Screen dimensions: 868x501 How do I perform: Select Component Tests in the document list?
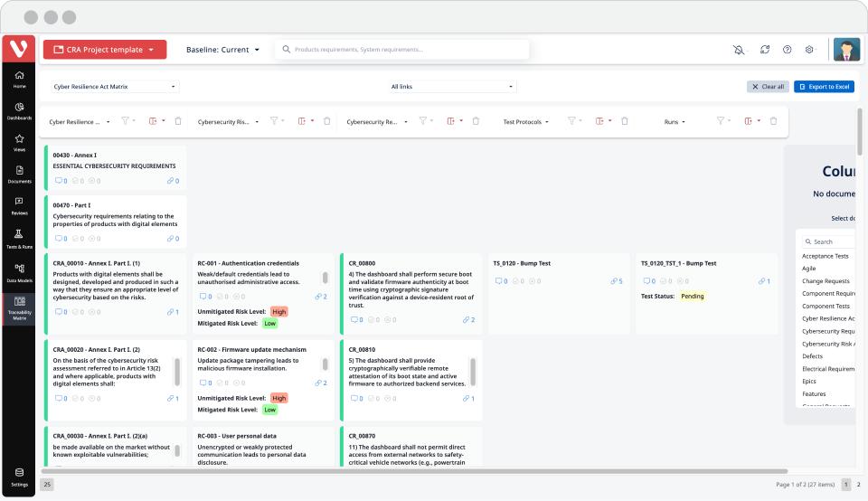pyautogui.click(x=826, y=307)
